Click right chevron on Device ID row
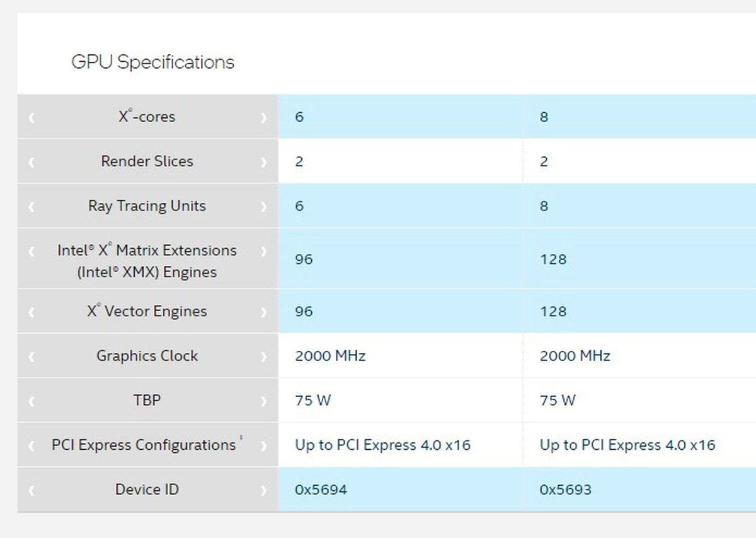 pos(263,490)
